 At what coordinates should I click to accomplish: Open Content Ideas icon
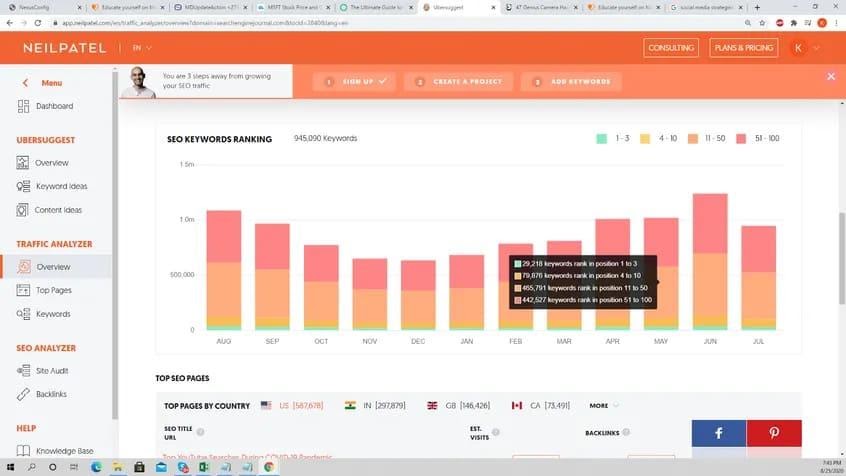coord(22,210)
